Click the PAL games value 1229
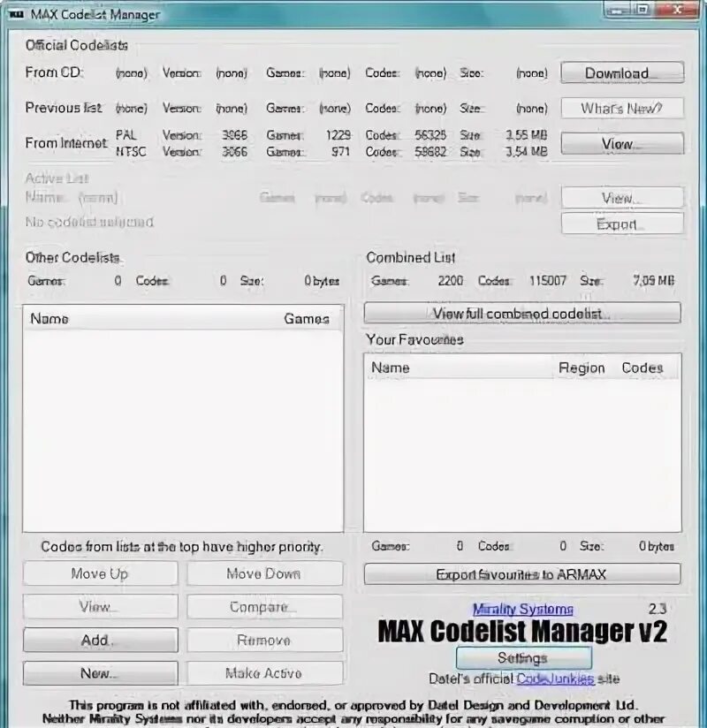Viewport: 707px width, 728px height. pyautogui.click(x=338, y=135)
